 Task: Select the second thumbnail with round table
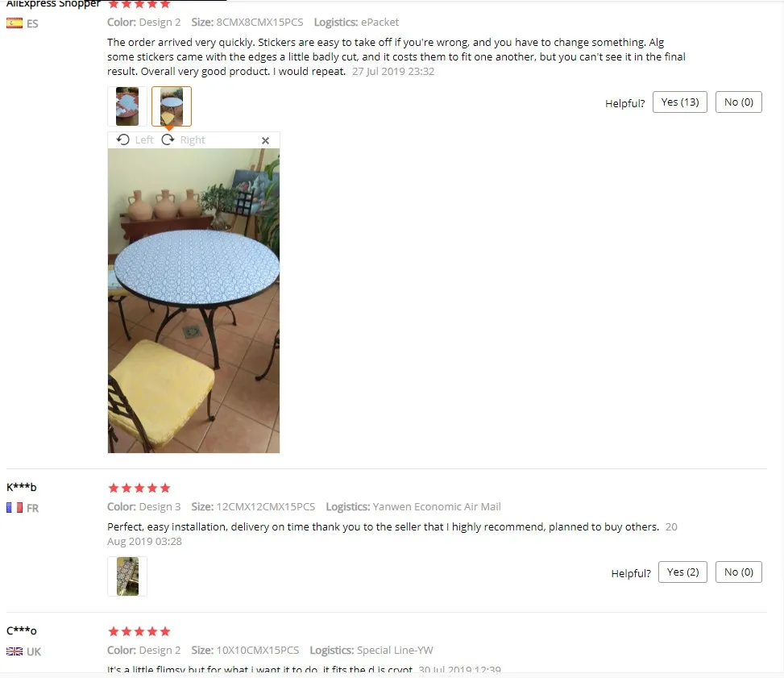pos(172,106)
